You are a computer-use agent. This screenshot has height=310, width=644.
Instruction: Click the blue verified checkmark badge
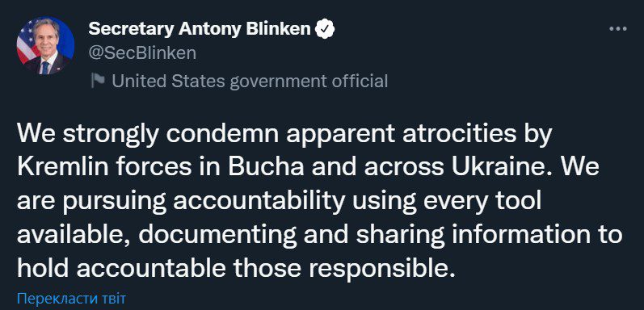325,29
